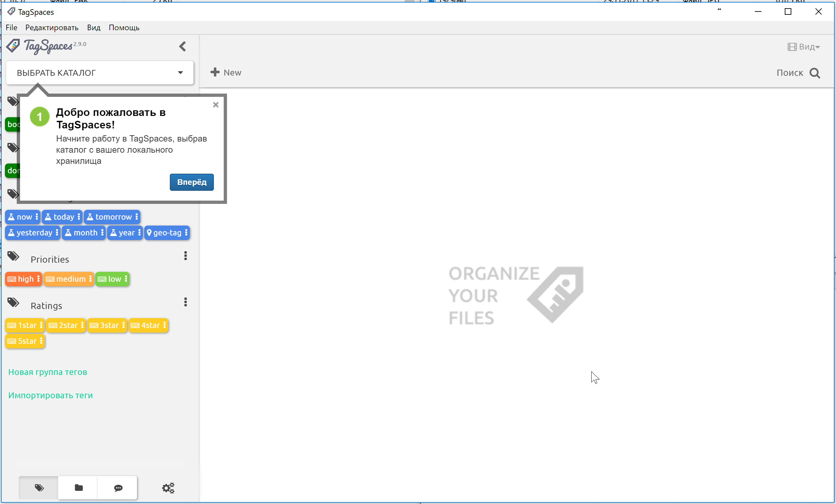Open the Priorities group options menu

pos(186,256)
